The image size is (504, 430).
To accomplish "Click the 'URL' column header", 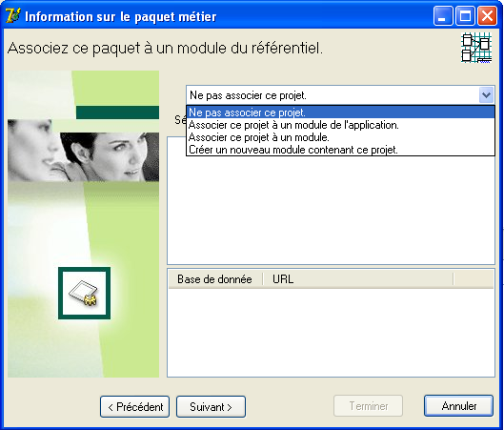I will point(358,279).
